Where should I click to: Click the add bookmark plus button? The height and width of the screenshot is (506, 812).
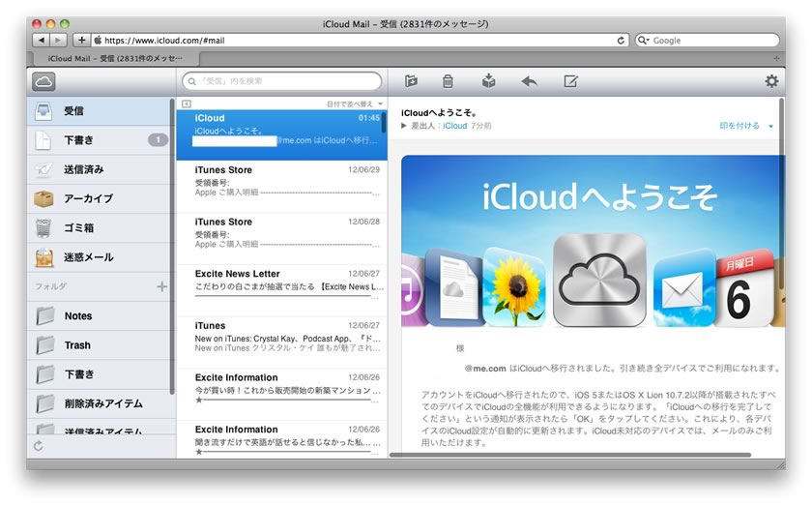(81, 40)
